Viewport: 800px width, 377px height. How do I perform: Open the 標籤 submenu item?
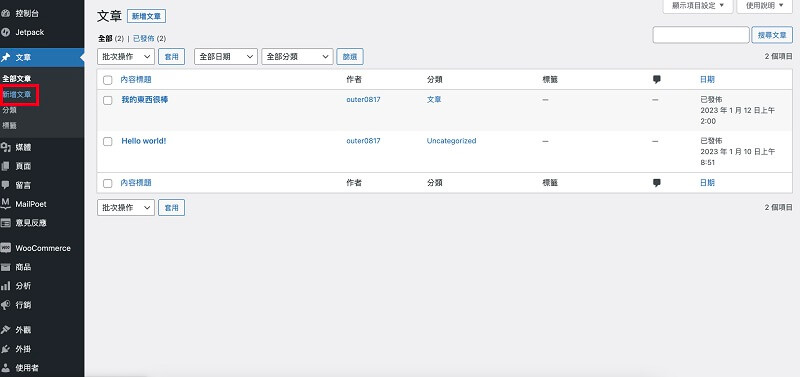pyautogui.click(x=9, y=125)
